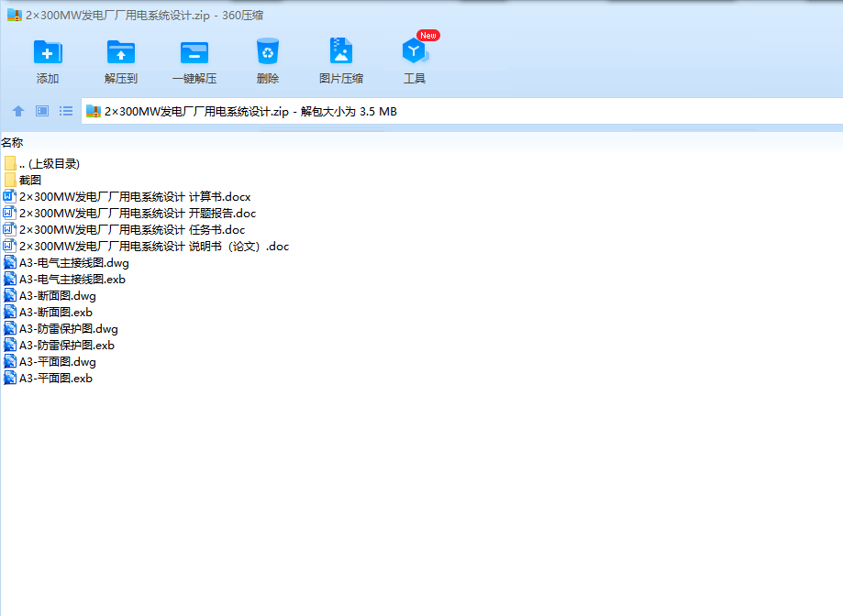Click the file icon of A3-平面图.exb

[10, 378]
